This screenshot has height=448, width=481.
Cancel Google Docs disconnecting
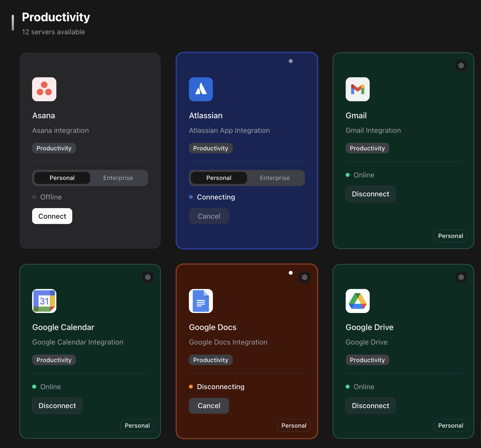(x=209, y=406)
